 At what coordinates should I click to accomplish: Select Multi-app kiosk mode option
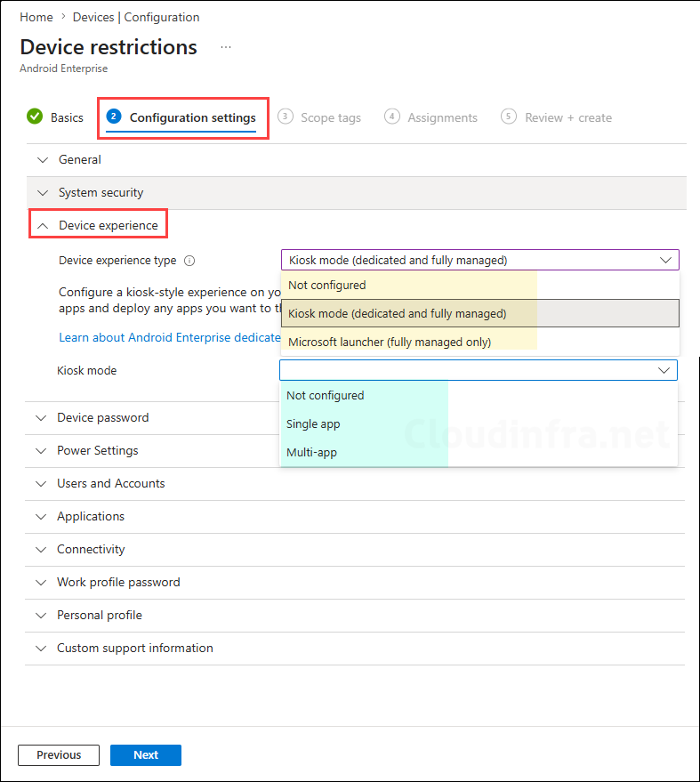(479, 452)
